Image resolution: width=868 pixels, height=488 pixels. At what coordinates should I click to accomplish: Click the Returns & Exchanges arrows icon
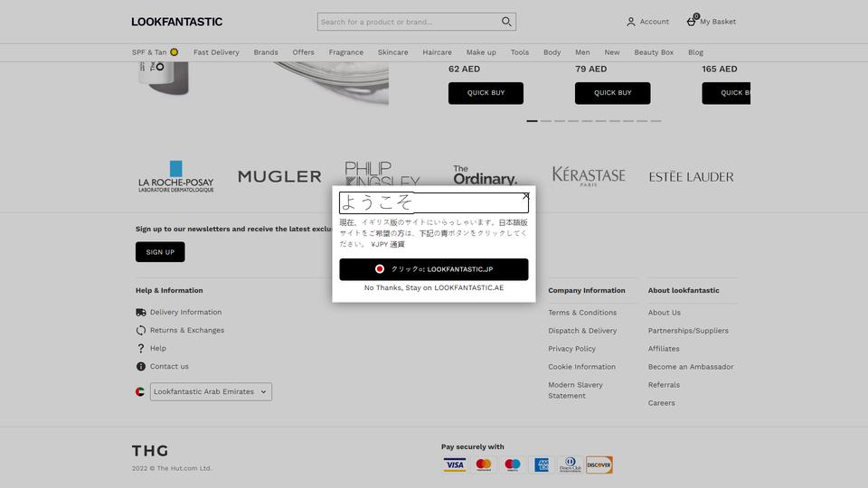(x=141, y=331)
